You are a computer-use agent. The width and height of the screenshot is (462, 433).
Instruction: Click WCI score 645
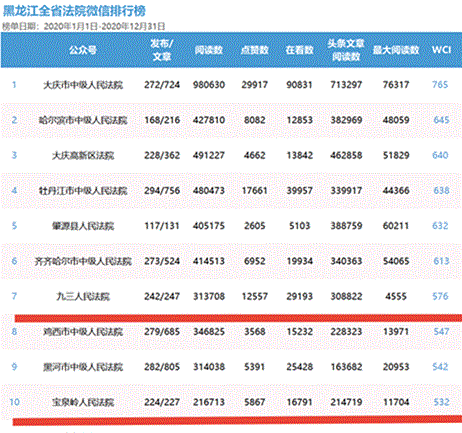point(441,120)
